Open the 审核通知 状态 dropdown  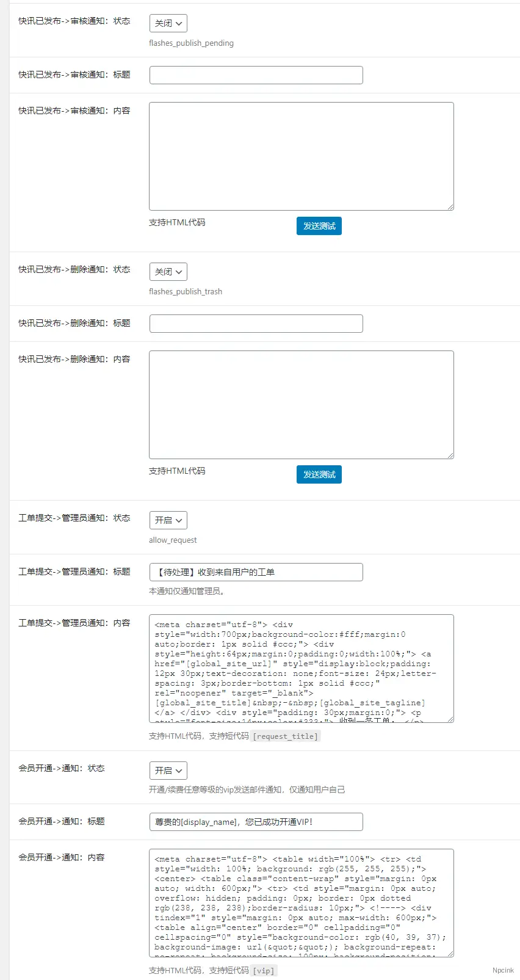168,23
